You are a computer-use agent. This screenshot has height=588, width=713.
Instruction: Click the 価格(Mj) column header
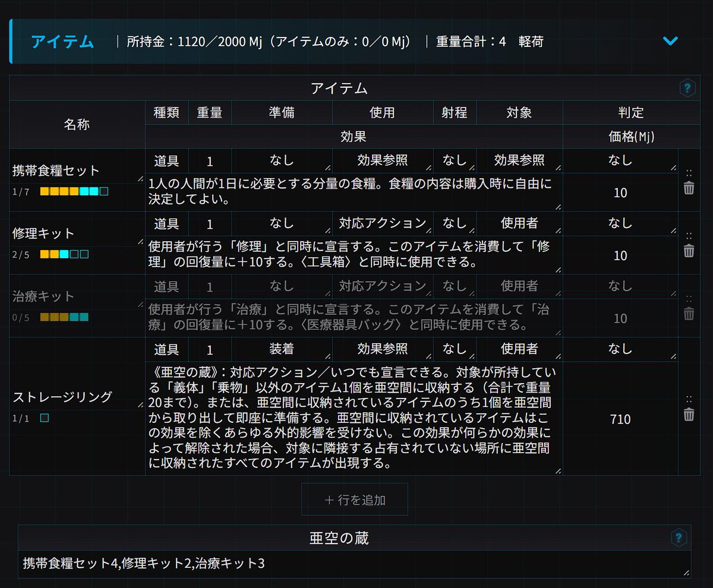(632, 137)
